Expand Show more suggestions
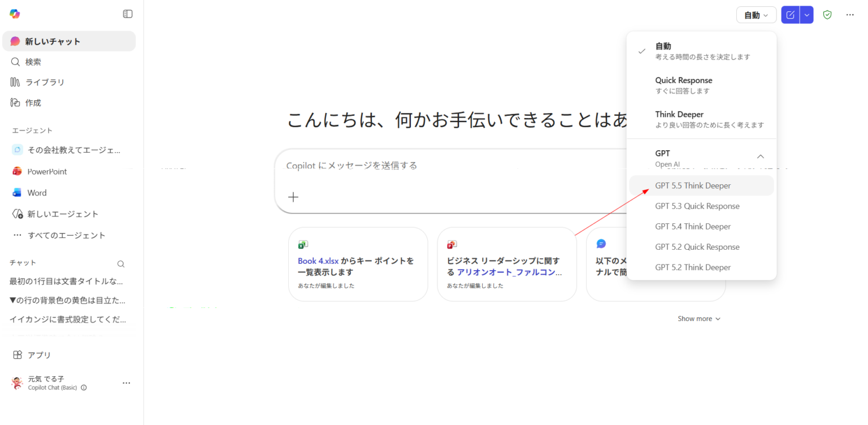Screen dimensions: 868x425 (699, 319)
